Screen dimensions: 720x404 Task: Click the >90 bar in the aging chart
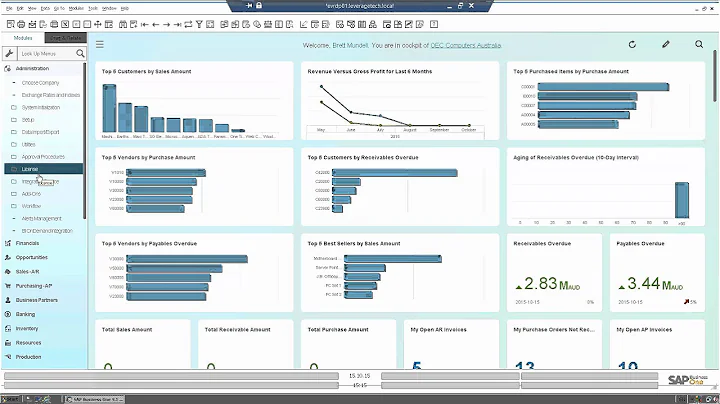pyautogui.click(x=681, y=200)
